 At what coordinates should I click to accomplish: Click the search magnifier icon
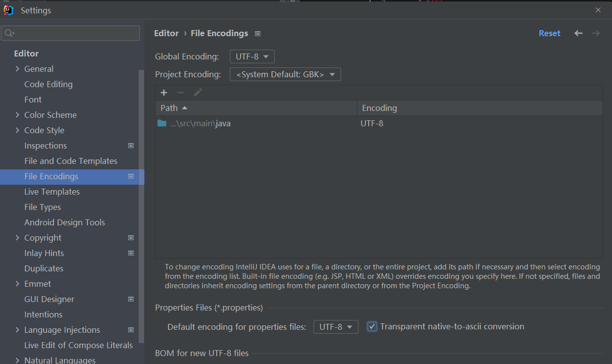click(10, 33)
